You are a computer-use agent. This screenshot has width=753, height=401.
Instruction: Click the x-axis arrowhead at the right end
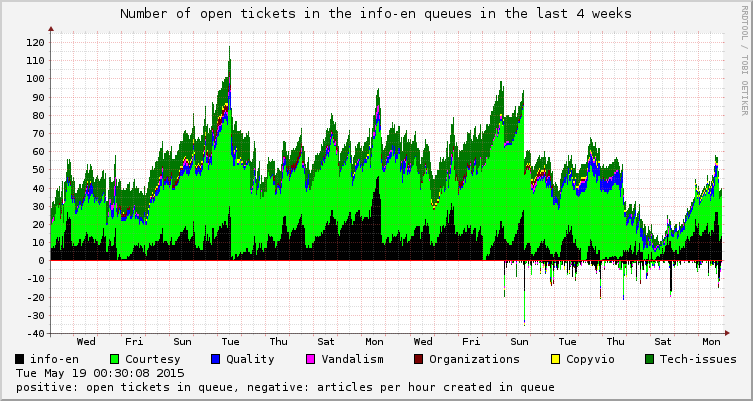(727, 333)
